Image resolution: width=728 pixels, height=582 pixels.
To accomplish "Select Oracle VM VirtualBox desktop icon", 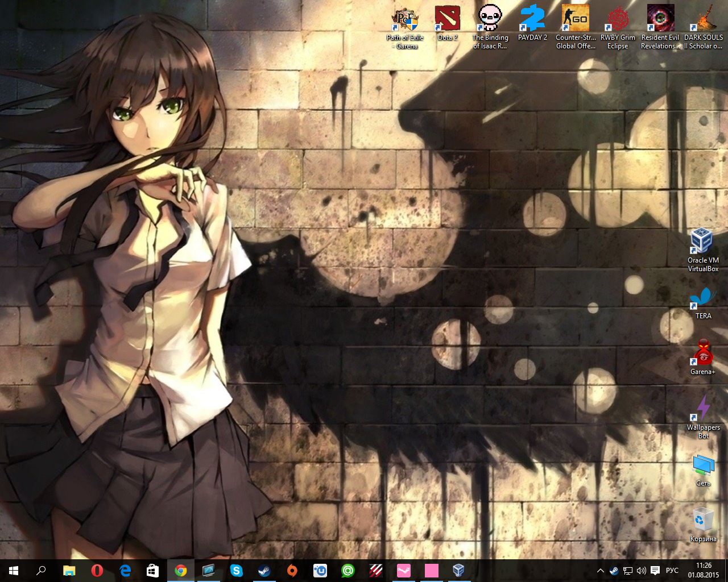I will (x=703, y=250).
